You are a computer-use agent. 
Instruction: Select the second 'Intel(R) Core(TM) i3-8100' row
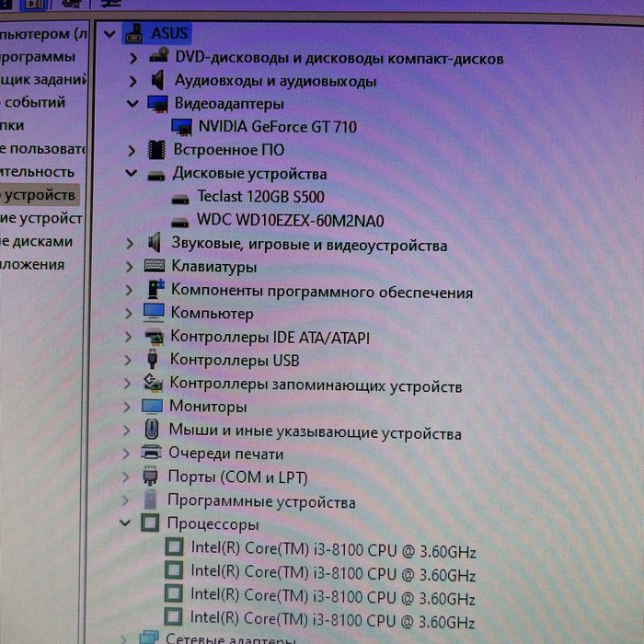point(333,574)
